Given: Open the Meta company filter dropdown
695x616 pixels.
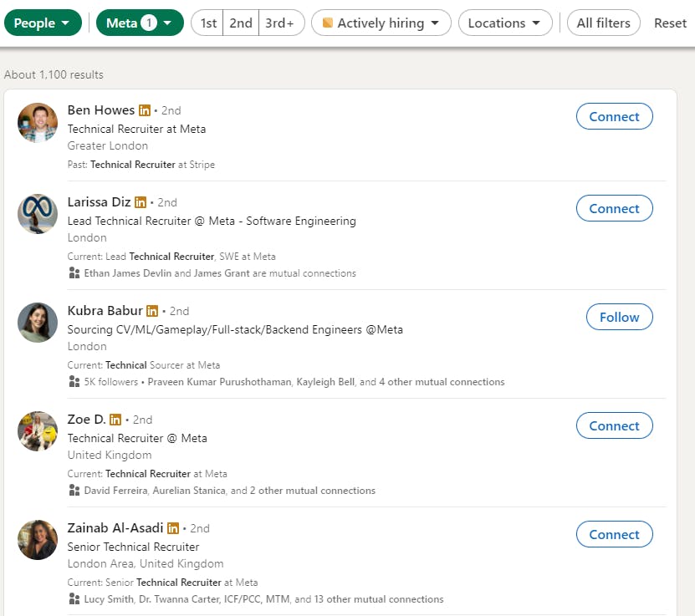Looking at the screenshot, I should [140, 23].
